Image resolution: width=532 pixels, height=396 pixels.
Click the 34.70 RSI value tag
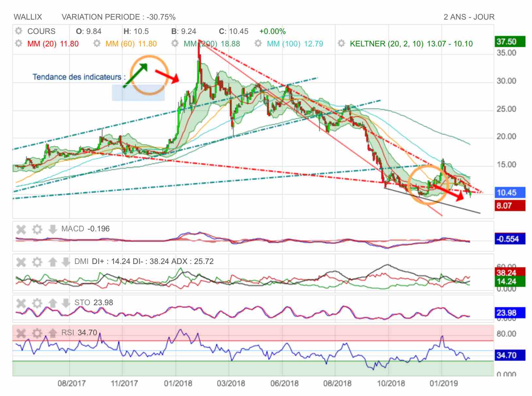pyautogui.click(x=510, y=355)
